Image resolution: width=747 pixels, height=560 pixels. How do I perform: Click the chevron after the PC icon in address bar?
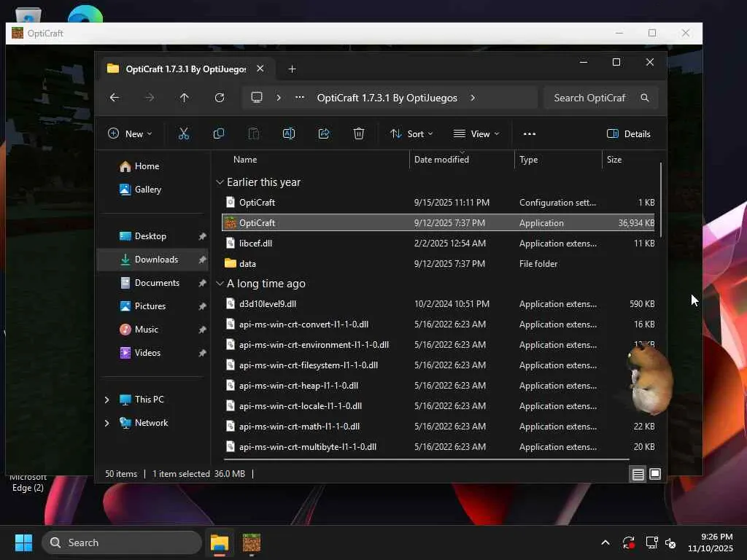pyautogui.click(x=279, y=98)
